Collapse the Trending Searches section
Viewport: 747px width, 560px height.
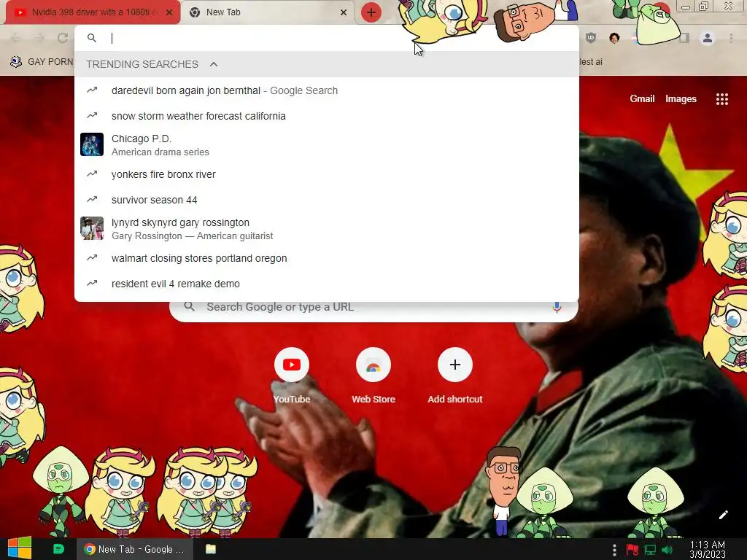pos(214,64)
